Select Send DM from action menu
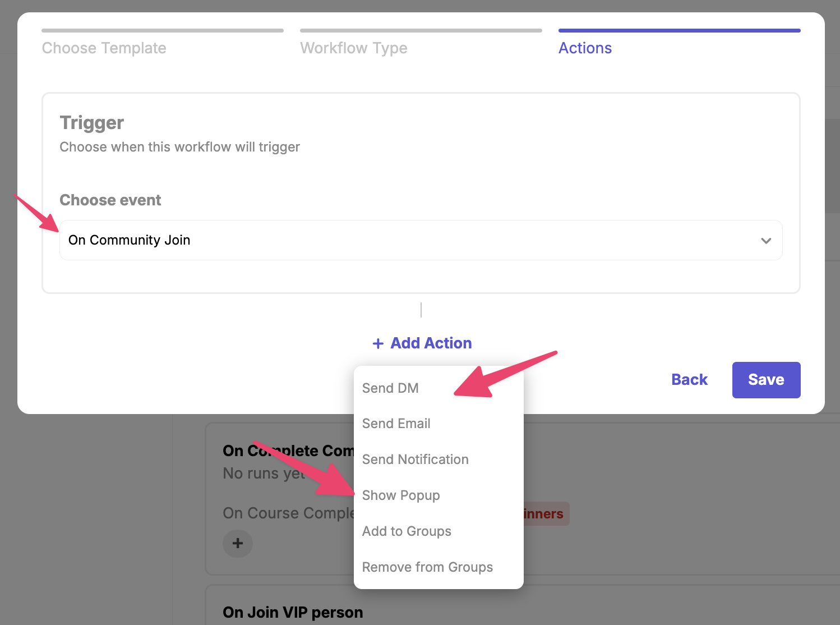The width and height of the screenshot is (840, 625). 390,388
